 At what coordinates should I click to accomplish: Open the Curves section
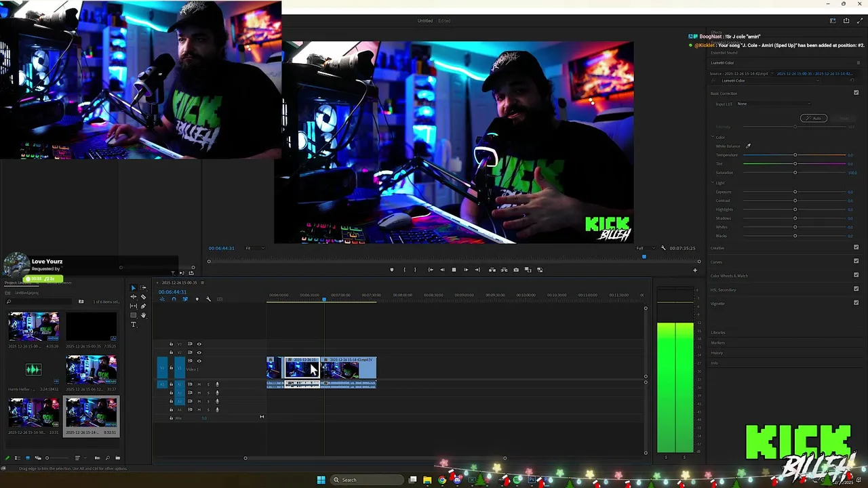[716, 262]
